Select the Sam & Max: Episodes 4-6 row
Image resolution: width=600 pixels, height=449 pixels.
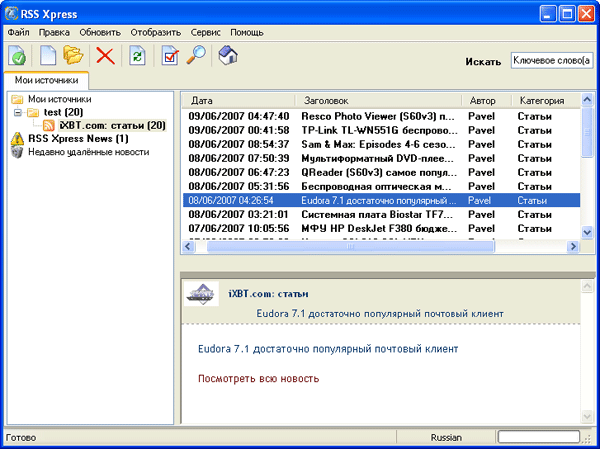pyautogui.click(x=381, y=145)
